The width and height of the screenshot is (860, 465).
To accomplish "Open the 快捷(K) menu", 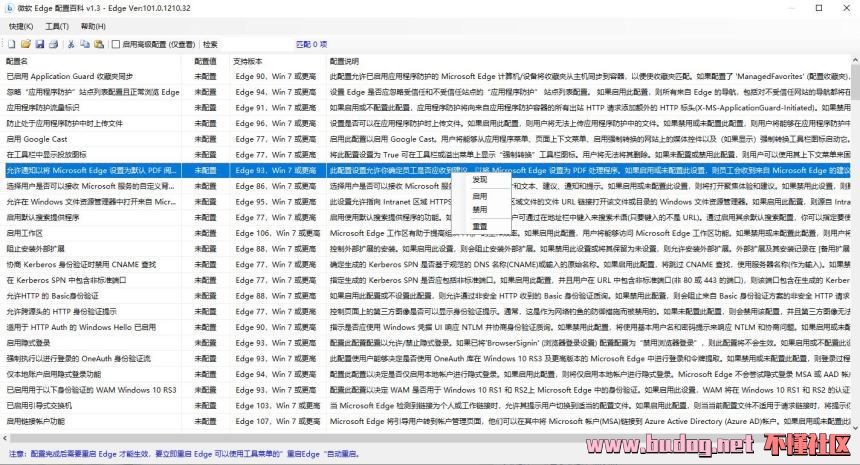I will [21, 26].
